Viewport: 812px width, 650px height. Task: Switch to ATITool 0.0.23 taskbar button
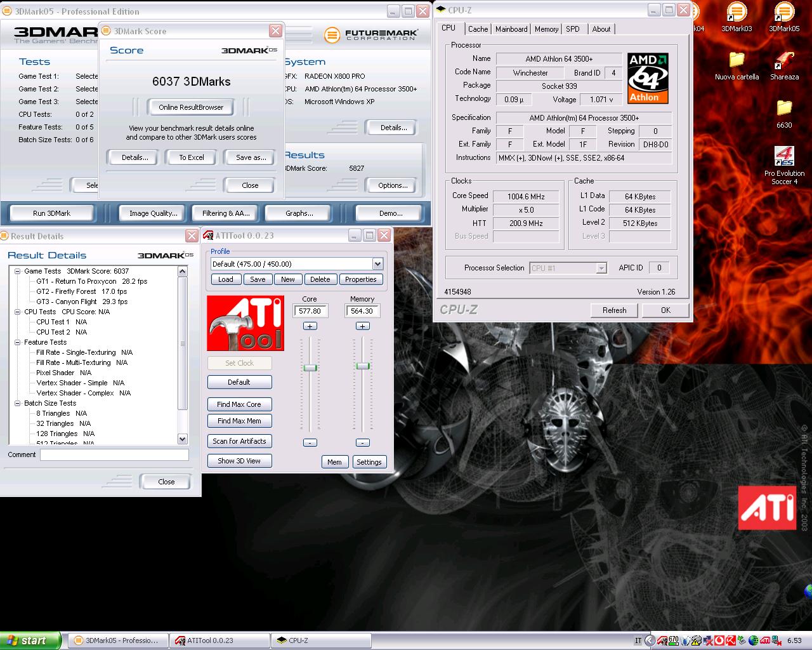[x=220, y=640]
